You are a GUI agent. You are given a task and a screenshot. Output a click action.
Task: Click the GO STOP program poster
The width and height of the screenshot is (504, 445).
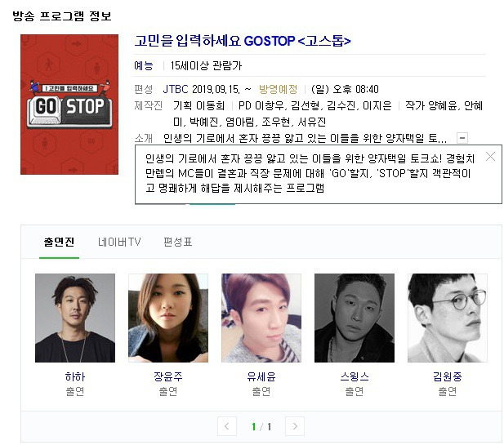tap(69, 105)
